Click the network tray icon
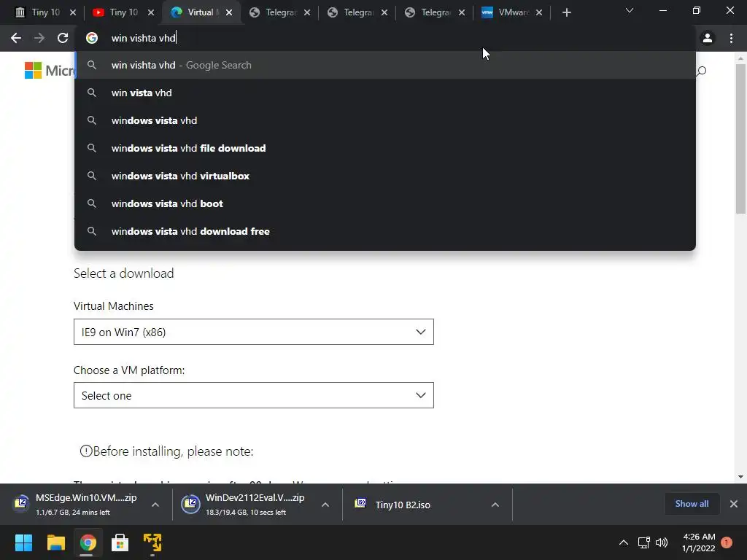Viewport: 747px width, 560px height. pyautogui.click(x=643, y=542)
